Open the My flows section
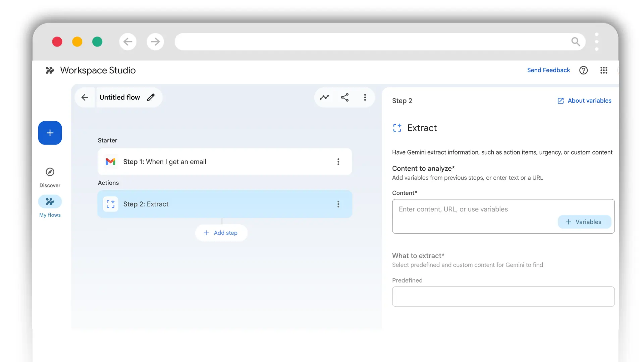Image resolution: width=644 pixels, height=362 pixels. point(50,206)
